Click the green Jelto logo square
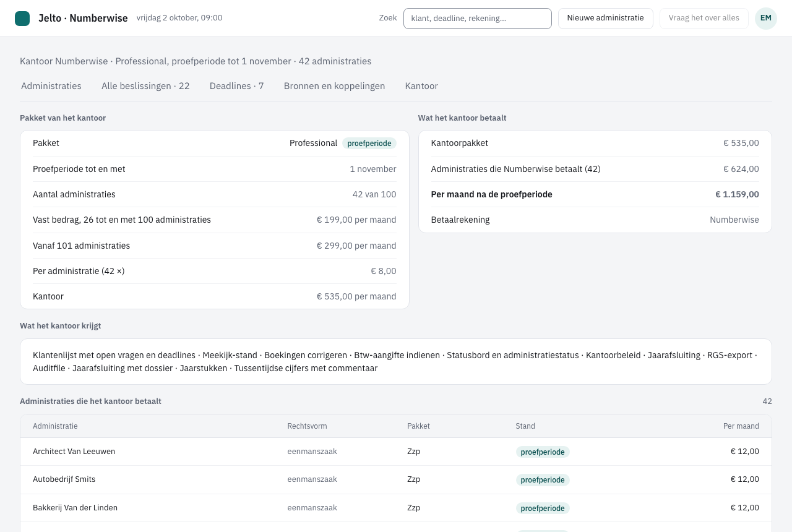The image size is (792, 532). (x=22, y=19)
